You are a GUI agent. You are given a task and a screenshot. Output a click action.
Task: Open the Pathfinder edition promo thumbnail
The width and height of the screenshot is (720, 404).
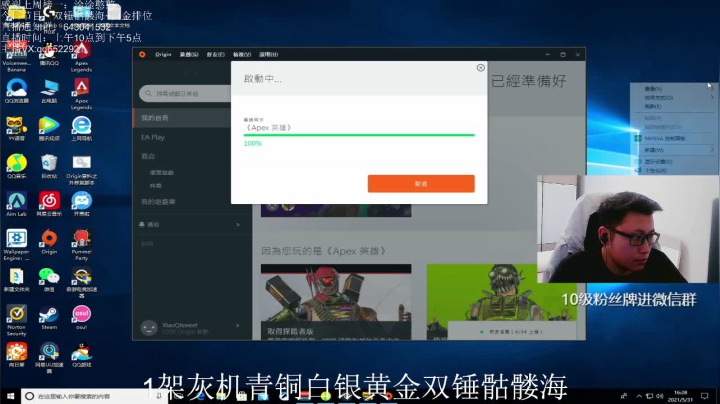[336, 302]
